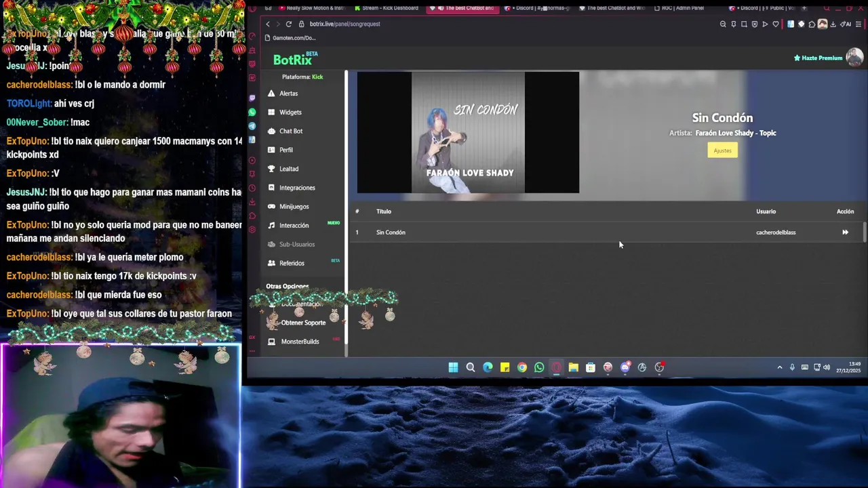Open WhatsApp in the Opera sidebar

(252, 113)
